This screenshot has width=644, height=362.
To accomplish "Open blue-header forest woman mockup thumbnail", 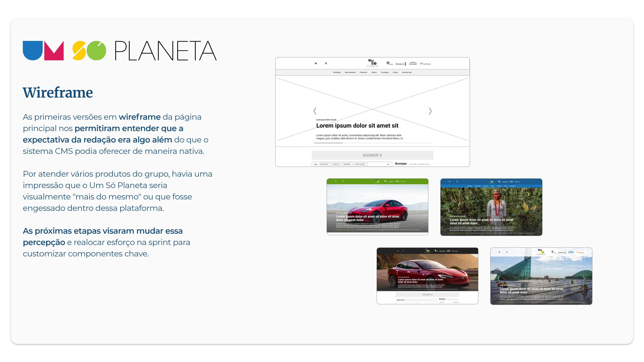I will (491, 207).
